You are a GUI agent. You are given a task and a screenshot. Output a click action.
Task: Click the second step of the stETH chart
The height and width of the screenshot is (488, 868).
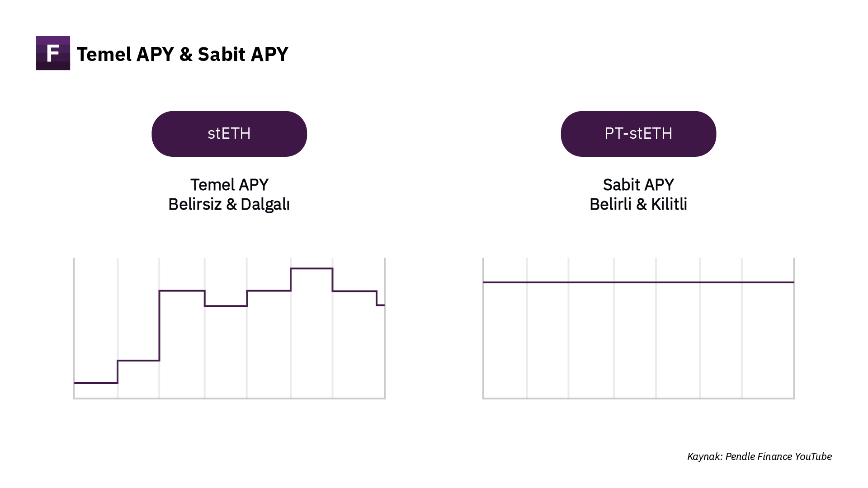138,360
